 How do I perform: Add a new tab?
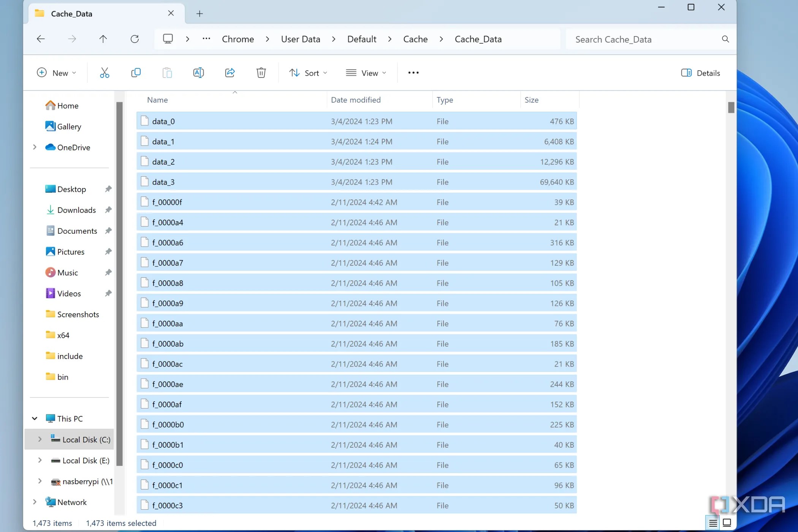click(x=199, y=14)
